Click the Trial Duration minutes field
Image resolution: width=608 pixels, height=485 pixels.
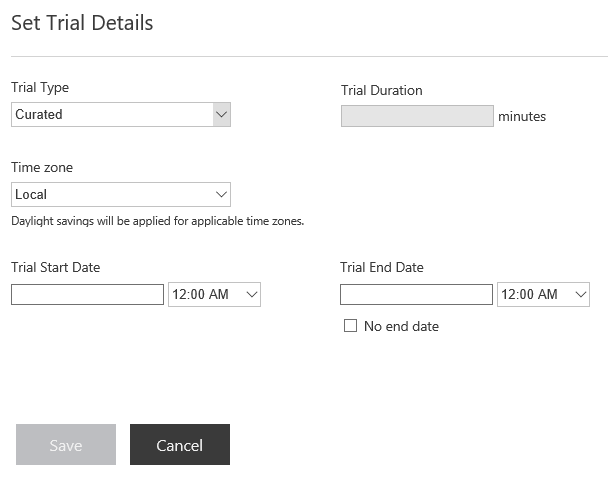417,116
